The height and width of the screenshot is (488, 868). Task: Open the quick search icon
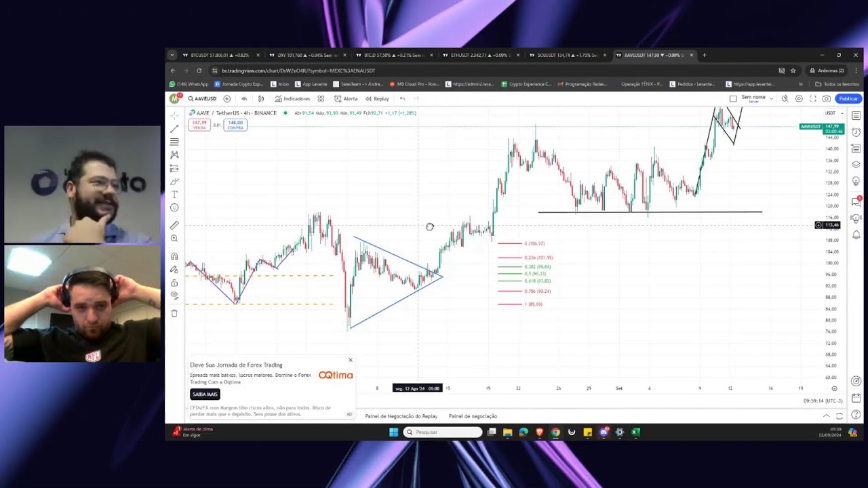tap(785, 98)
